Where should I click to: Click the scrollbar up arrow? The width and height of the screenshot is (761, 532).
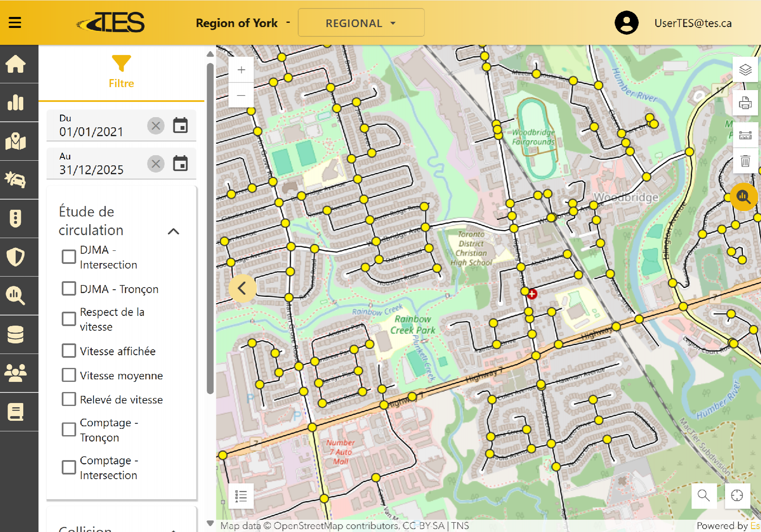click(210, 54)
